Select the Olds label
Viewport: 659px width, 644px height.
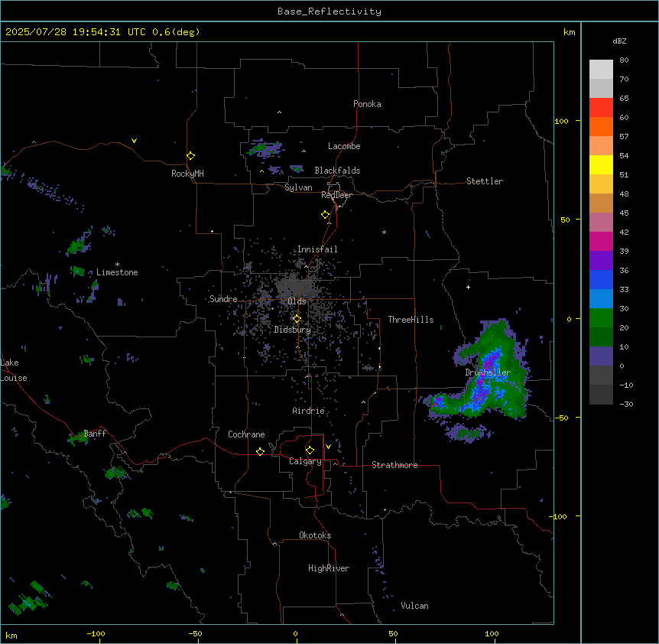[297, 301]
